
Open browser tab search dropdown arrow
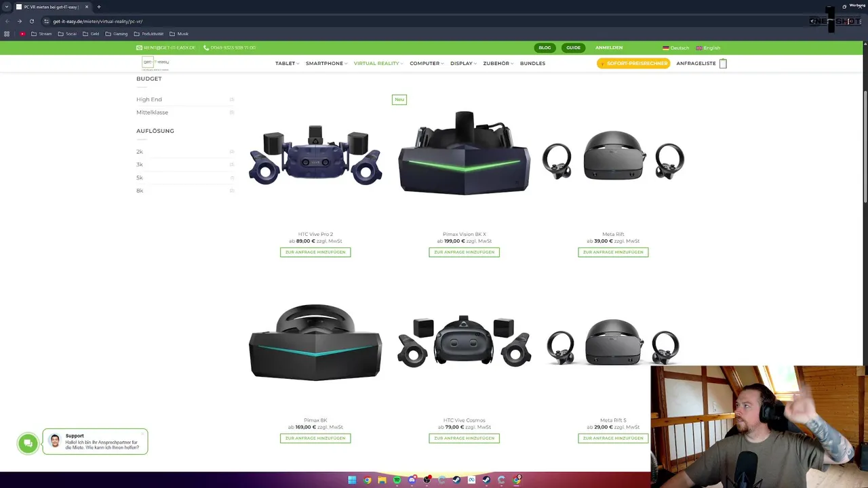pyautogui.click(x=6, y=7)
